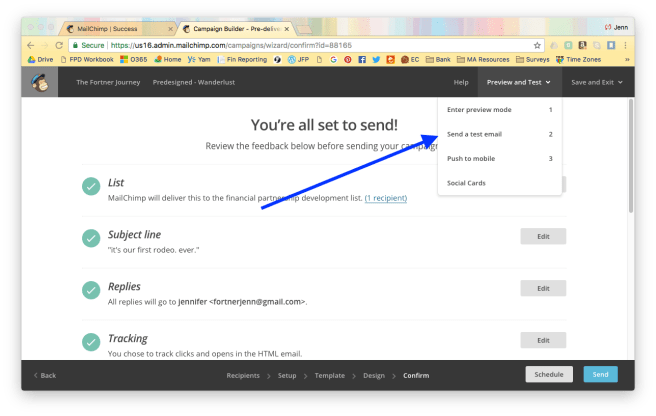Open the Surveys bookmarks folder
This screenshot has height=416, width=656.
[533, 59]
